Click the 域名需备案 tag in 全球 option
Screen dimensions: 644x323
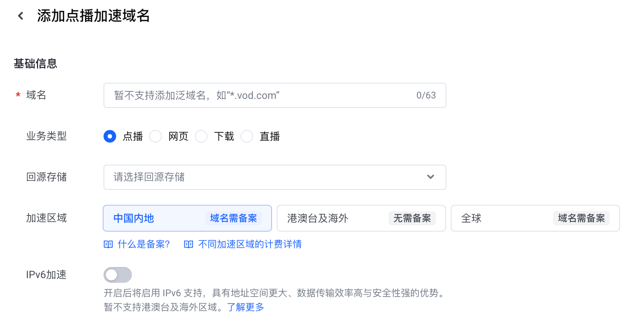pyautogui.click(x=581, y=218)
